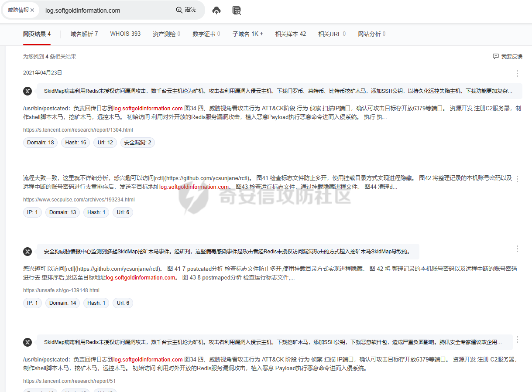
Task: Open link https://unsafe.sh/go-139148.html
Action: click(x=61, y=290)
